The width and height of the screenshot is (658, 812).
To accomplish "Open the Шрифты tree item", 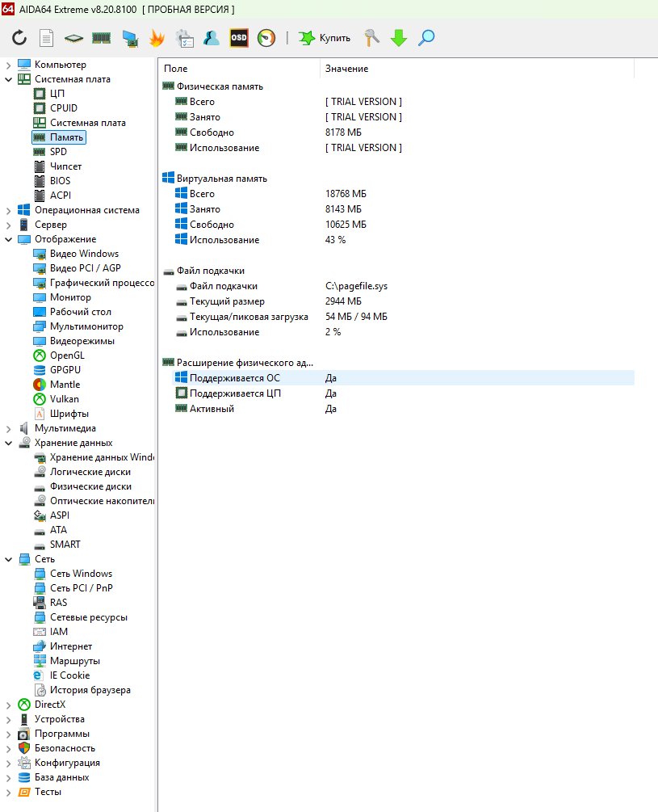I will pos(69,414).
